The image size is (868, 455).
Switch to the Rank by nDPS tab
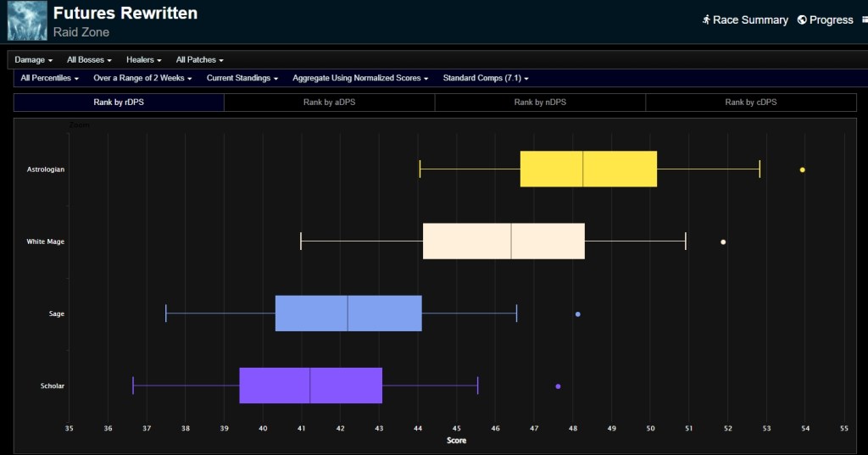click(x=540, y=103)
